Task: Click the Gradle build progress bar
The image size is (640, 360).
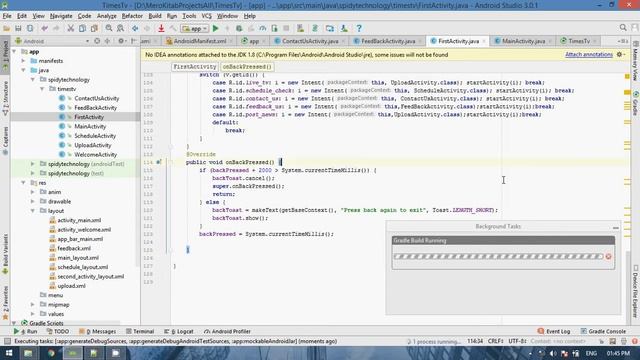Action: click(x=498, y=256)
